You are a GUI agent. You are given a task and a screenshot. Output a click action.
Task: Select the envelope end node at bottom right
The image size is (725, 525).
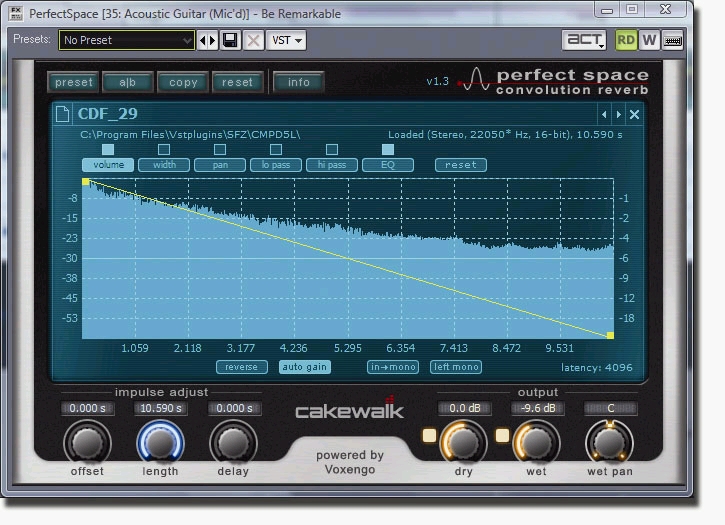(x=610, y=335)
